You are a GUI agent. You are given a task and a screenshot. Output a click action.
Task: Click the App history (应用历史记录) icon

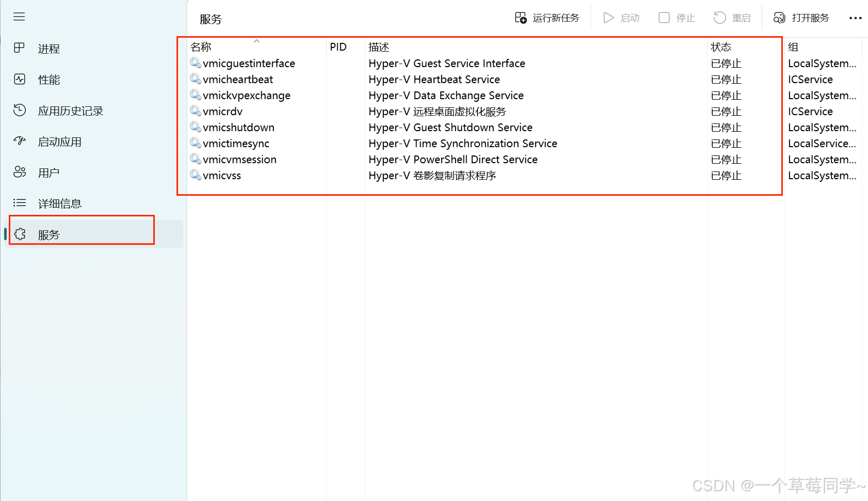[20, 110]
